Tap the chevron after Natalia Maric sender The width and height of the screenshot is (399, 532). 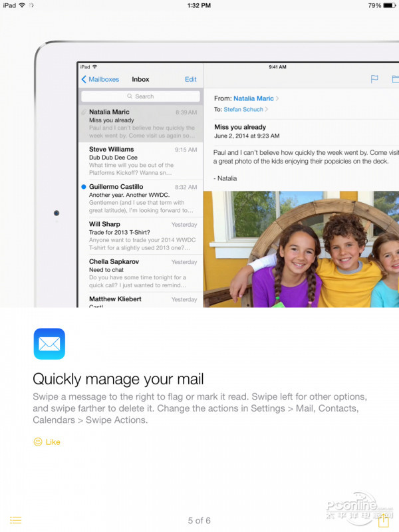(x=277, y=98)
